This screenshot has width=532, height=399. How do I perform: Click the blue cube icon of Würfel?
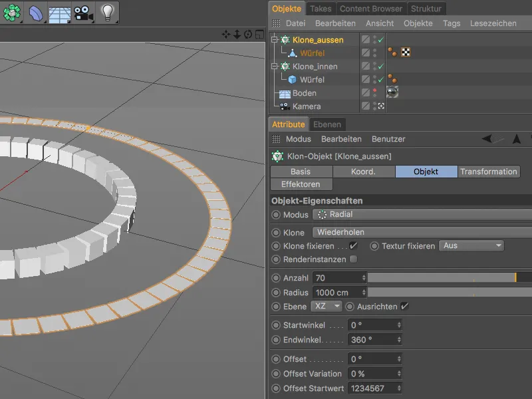[292, 79]
